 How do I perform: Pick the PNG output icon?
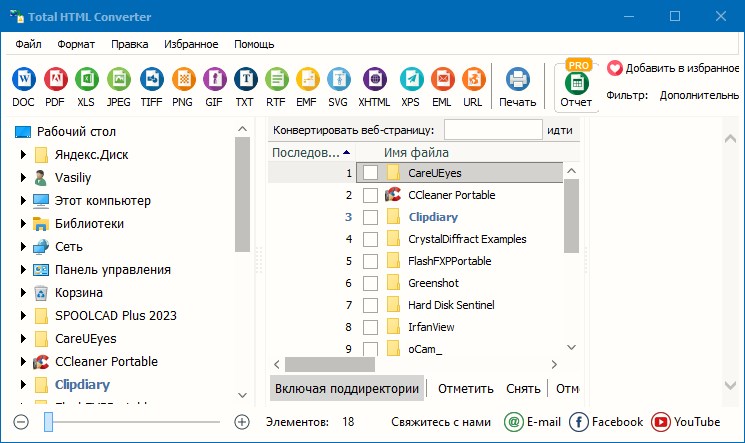[183, 79]
